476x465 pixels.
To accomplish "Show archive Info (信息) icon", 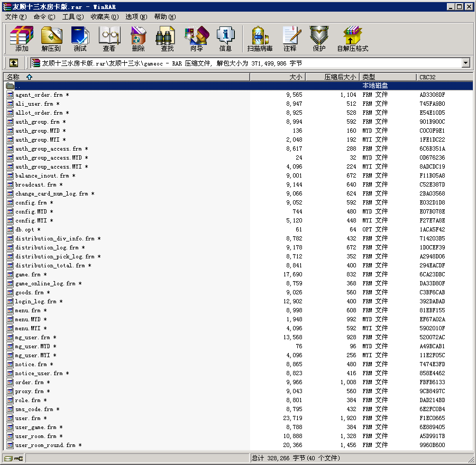I will [x=225, y=39].
